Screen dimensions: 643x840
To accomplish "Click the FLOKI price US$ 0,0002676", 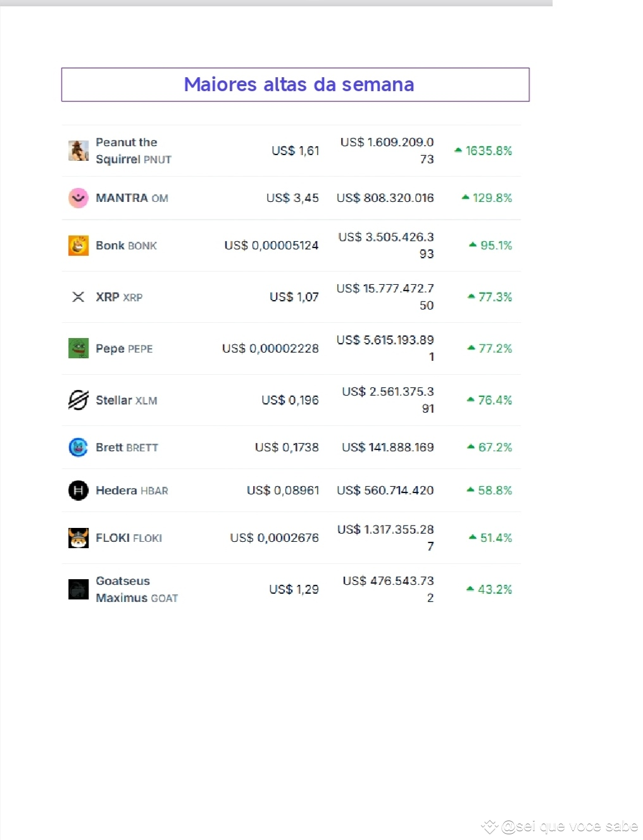I will (x=275, y=538).
